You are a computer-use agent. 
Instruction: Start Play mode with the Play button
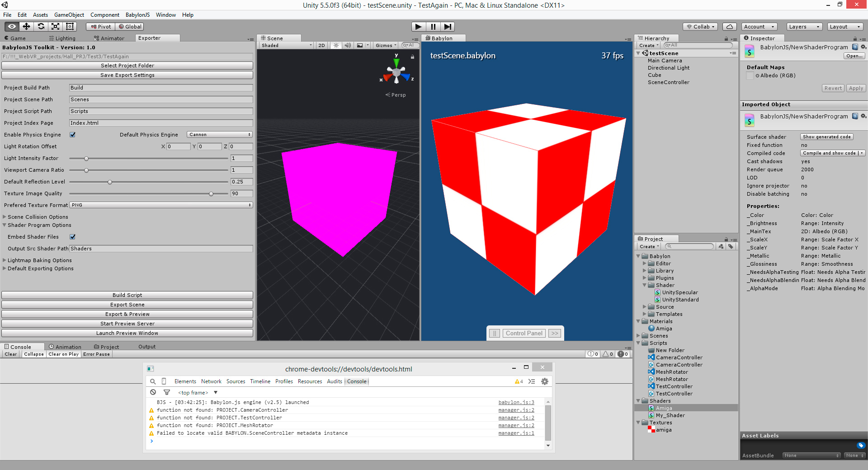click(419, 27)
